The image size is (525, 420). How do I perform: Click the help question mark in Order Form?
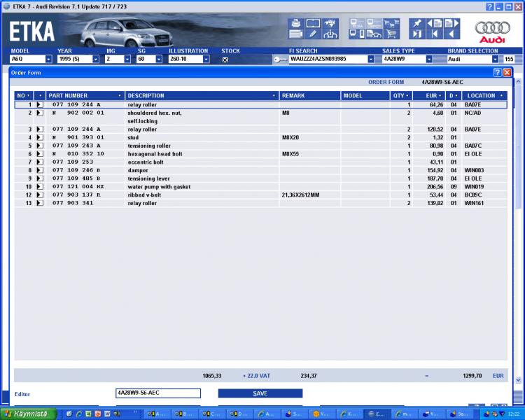click(x=497, y=72)
